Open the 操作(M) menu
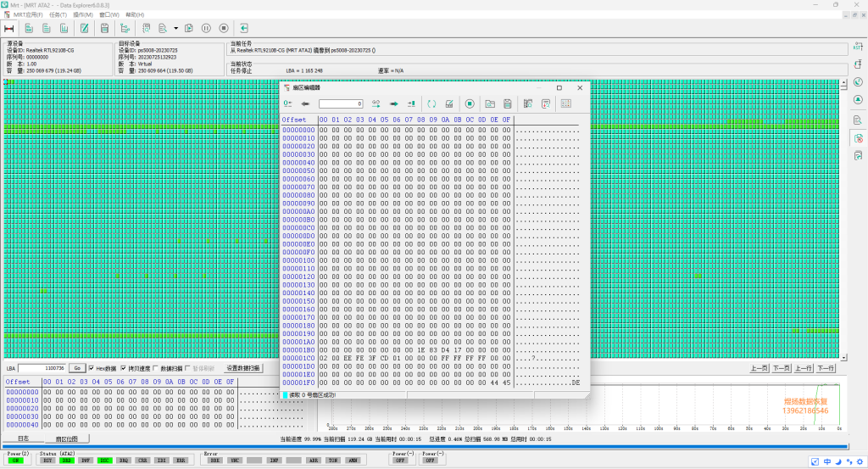This screenshot has width=868, height=469. (x=83, y=15)
